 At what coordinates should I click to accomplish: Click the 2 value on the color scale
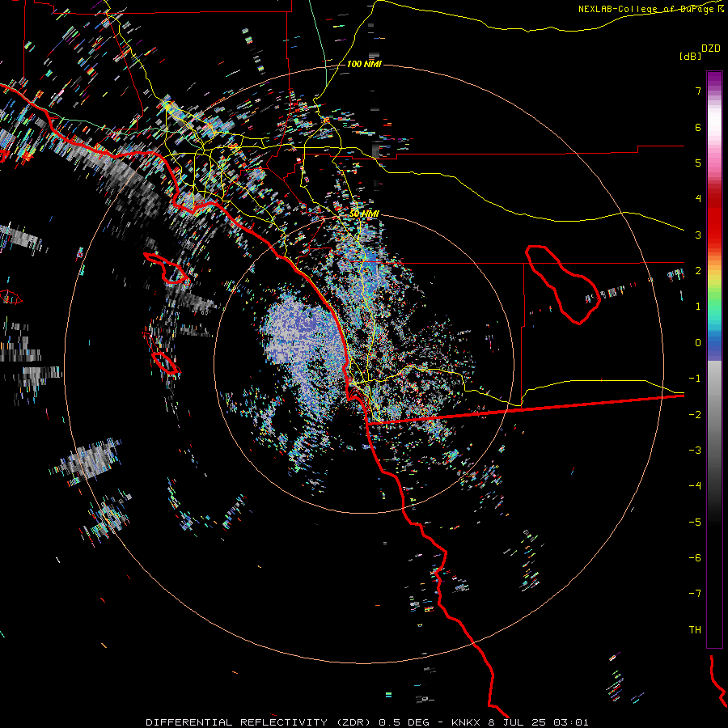tap(698, 271)
